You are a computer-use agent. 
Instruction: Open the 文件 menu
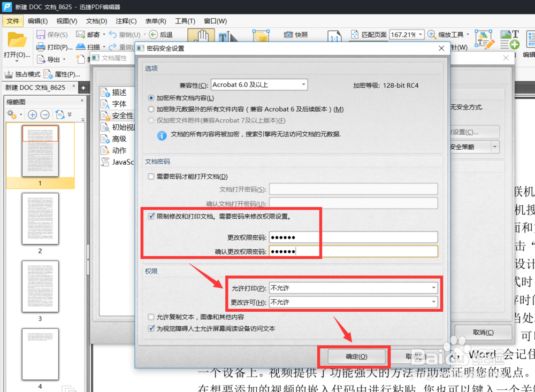[x=13, y=21]
